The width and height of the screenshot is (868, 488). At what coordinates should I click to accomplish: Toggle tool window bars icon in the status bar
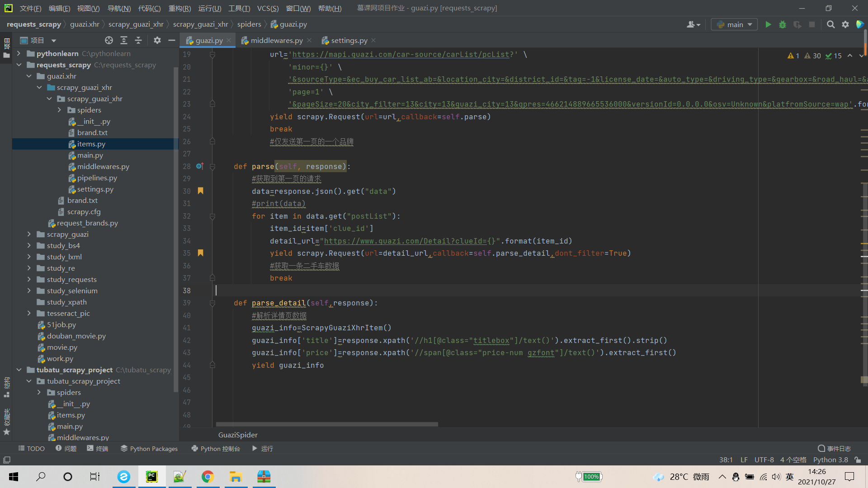click(7, 460)
